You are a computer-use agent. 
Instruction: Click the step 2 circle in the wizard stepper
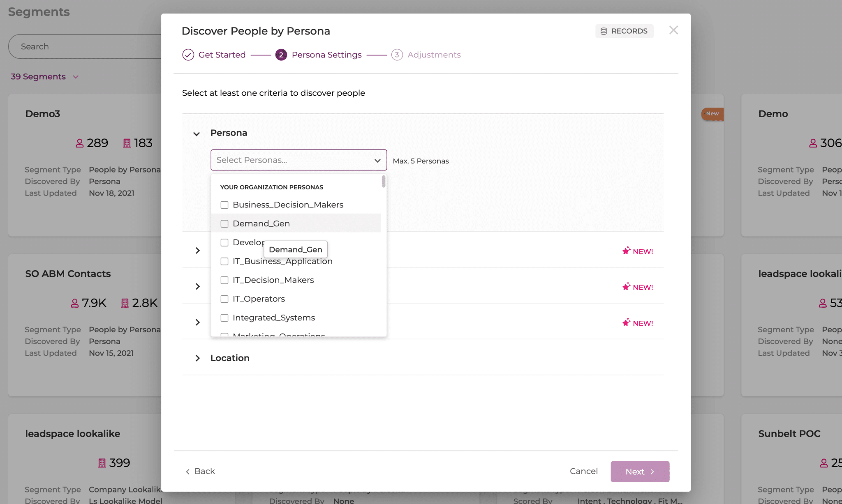click(x=281, y=54)
